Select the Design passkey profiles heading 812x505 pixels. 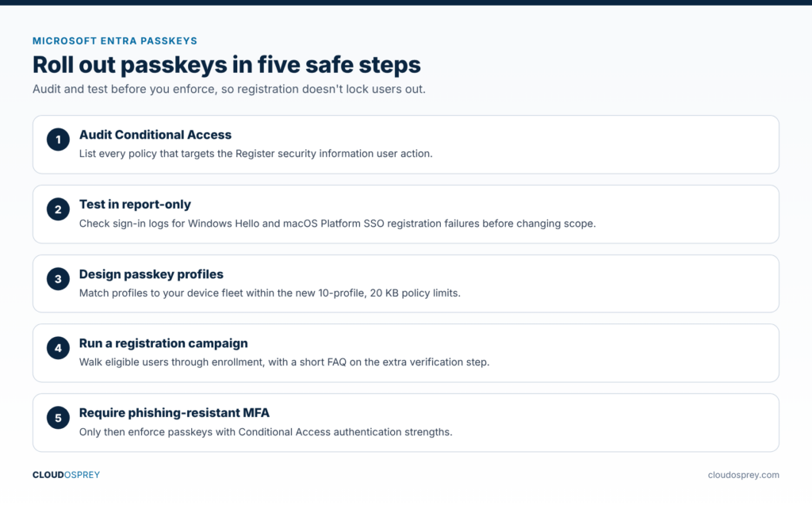coord(151,274)
